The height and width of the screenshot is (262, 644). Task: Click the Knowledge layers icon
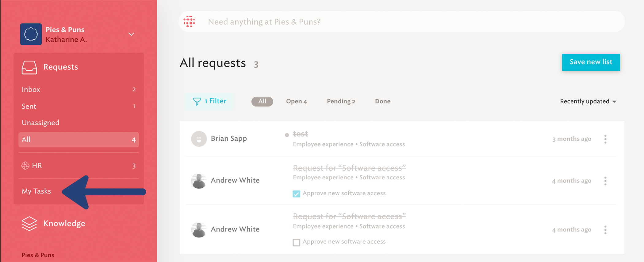(x=29, y=224)
